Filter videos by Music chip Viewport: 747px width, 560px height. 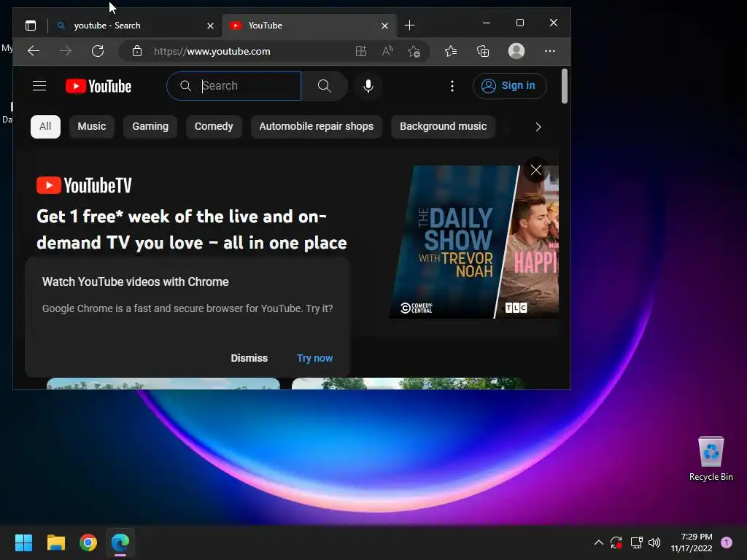91,127
